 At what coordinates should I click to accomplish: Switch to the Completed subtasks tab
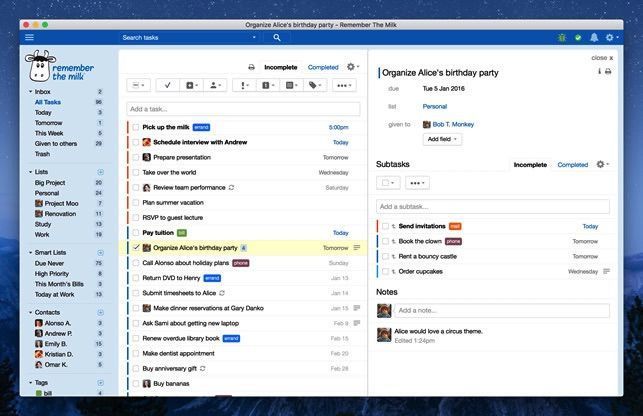click(572, 165)
